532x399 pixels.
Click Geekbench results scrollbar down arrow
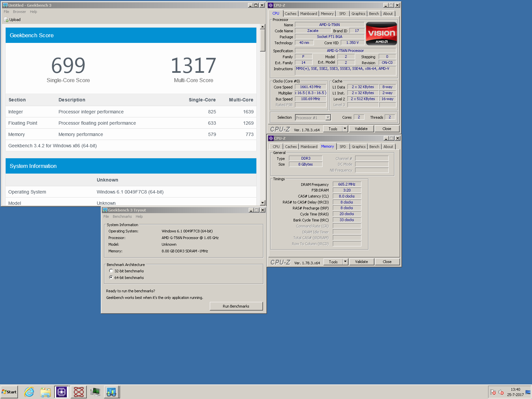[263, 203]
